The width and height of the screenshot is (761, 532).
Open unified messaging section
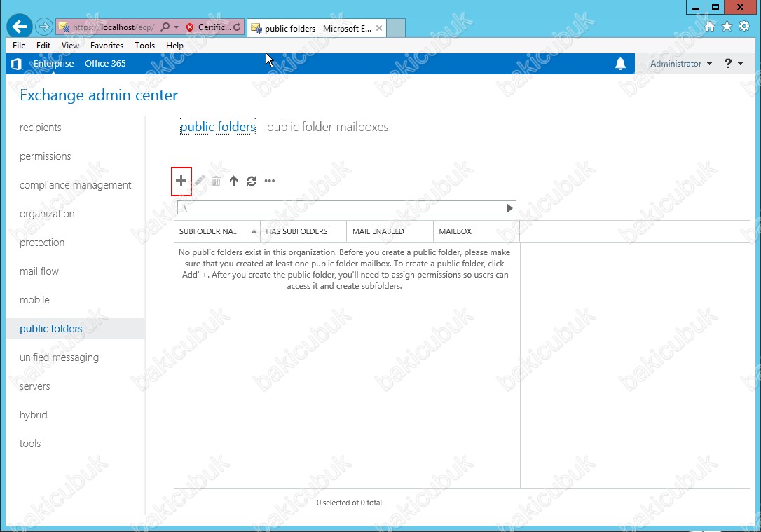point(59,357)
